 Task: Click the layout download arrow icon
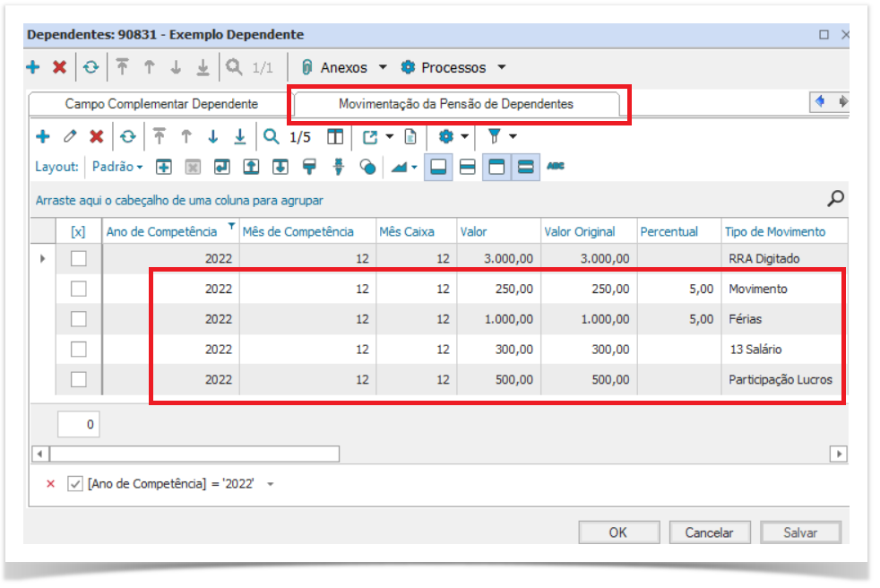280,167
